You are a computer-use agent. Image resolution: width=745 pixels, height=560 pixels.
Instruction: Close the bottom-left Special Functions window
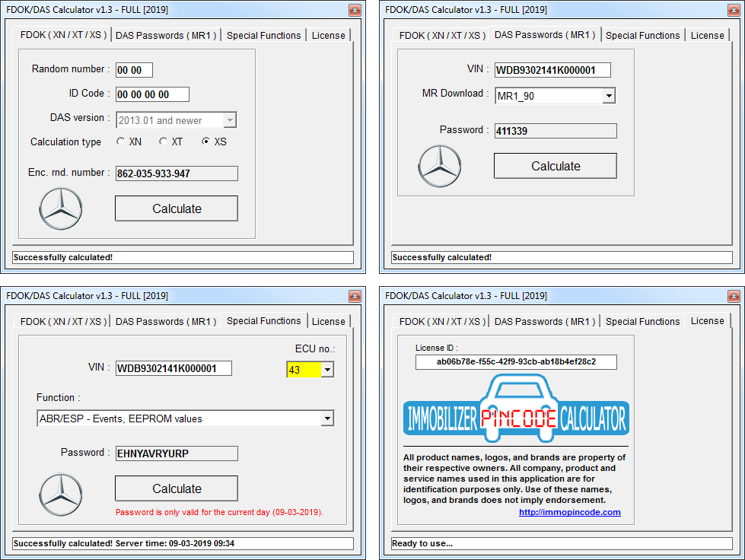(x=355, y=297)
